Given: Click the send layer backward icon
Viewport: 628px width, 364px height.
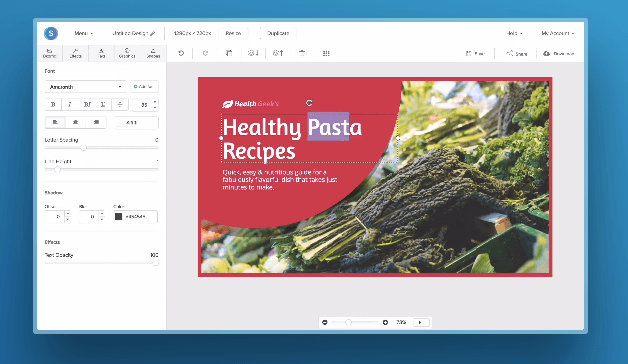Looking at the screenshot, I should [253, 53].
